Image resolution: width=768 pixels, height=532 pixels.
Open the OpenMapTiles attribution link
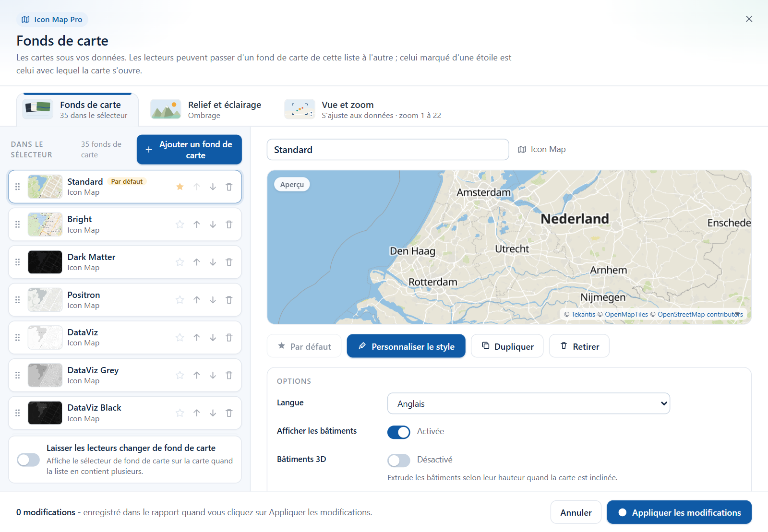pyautogui.click(x=626, y=314)
